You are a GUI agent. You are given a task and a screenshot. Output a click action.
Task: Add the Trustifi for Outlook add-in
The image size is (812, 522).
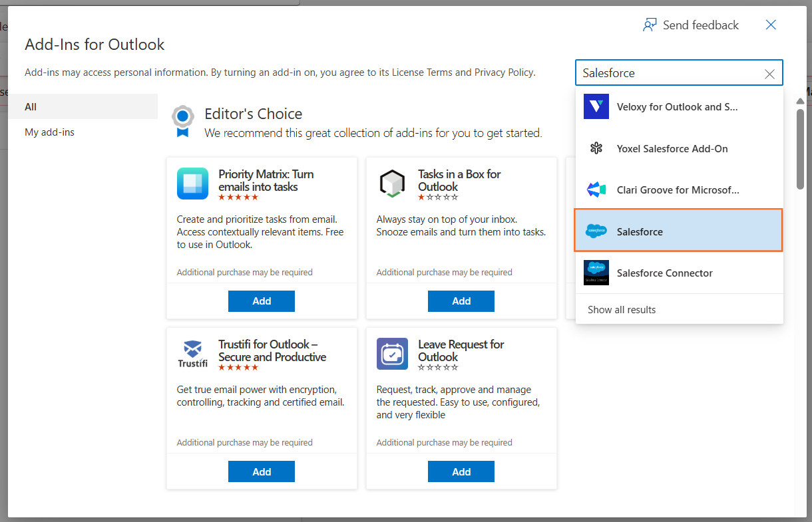pyautogui.click(x=262, y=471)
